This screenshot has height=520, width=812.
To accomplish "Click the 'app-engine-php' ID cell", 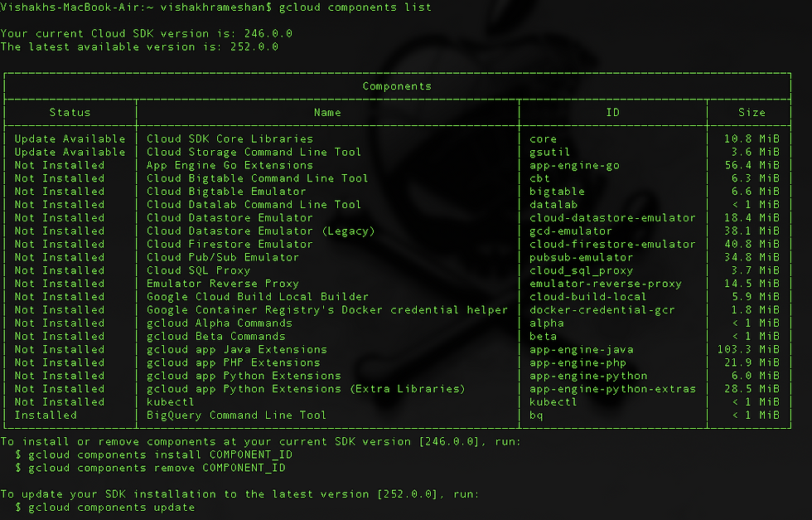I will tap(578, 363).
